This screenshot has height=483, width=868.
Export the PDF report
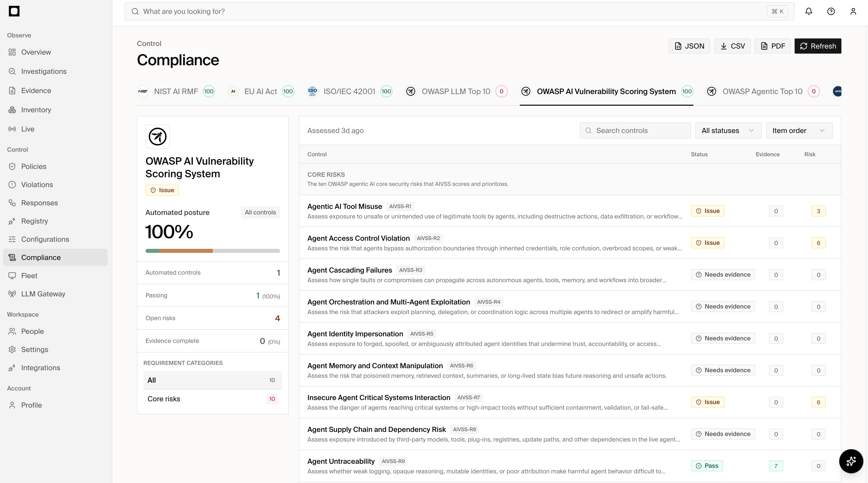[x=772, y=46]
